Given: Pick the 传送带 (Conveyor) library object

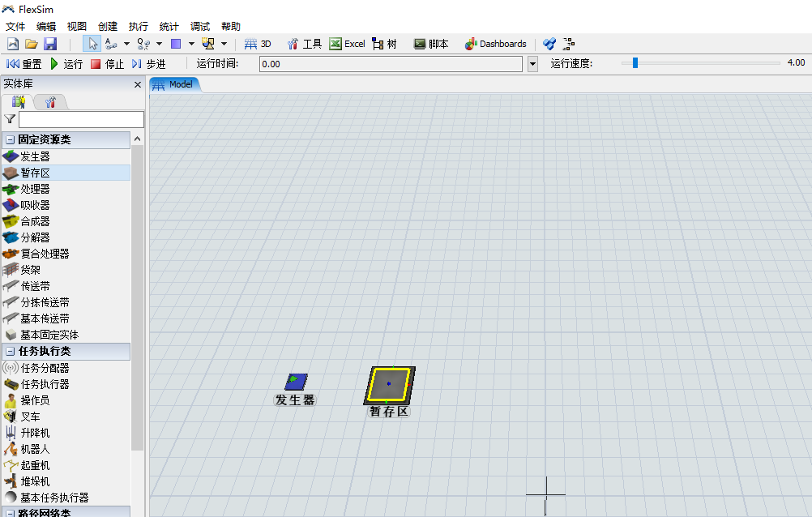Looking at the screenshot, I should click(35, 286).
